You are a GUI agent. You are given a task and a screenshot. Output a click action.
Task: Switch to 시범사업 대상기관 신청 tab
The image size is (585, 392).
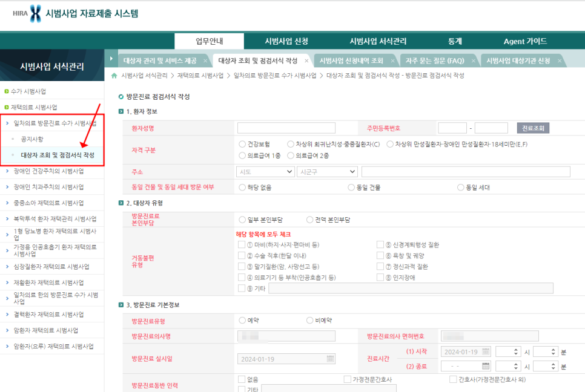tap(518, 60)
